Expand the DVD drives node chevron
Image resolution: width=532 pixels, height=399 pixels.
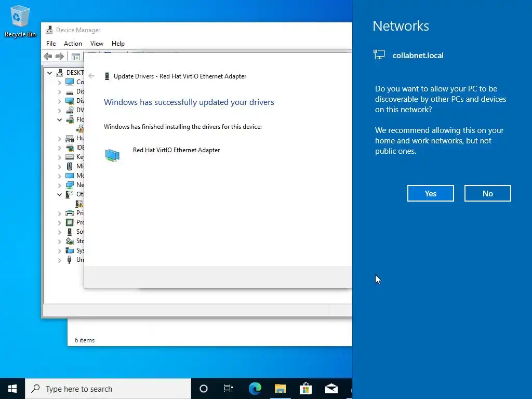coord(59,111)
